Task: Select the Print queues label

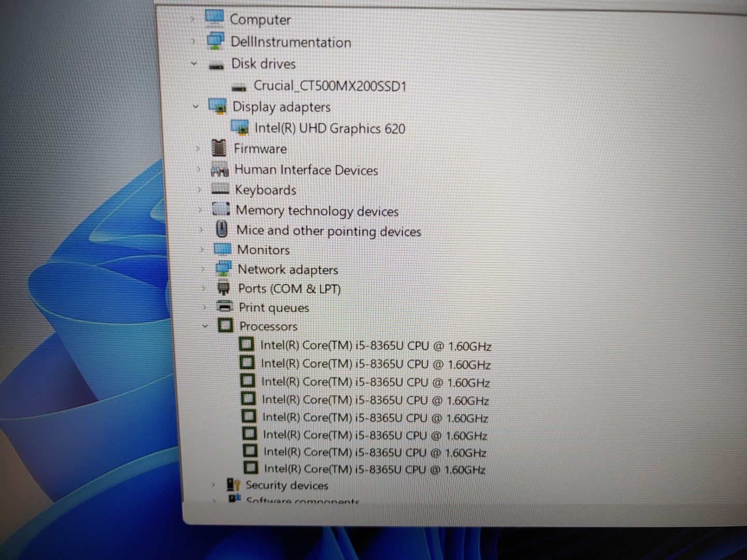Action: pyautogui.click(x=274, y=308)
